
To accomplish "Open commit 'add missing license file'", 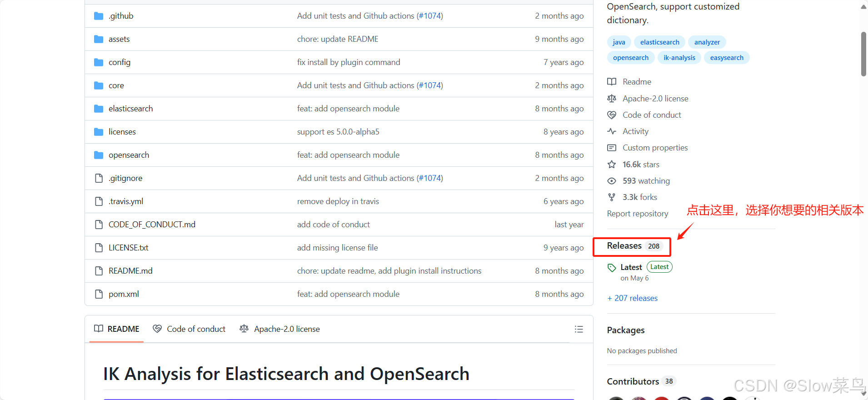I will tap(338, 248).
